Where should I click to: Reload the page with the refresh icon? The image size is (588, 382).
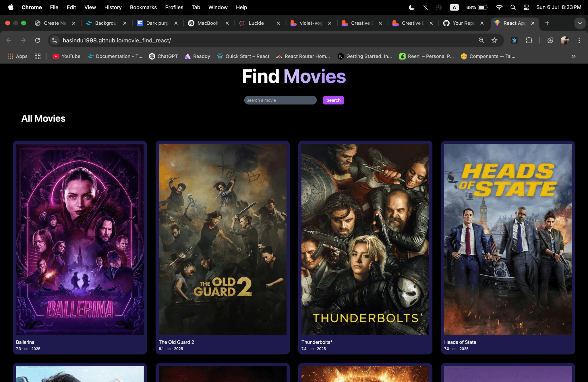[37, 40]
